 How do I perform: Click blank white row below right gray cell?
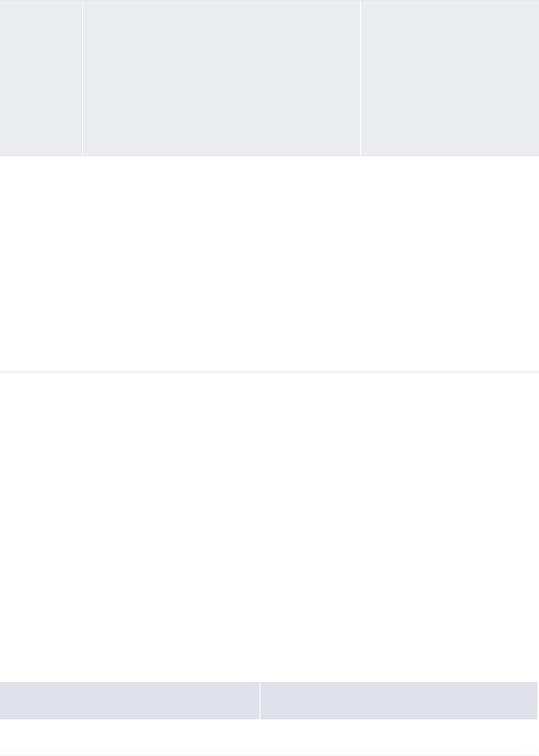(x=450, y=263)
